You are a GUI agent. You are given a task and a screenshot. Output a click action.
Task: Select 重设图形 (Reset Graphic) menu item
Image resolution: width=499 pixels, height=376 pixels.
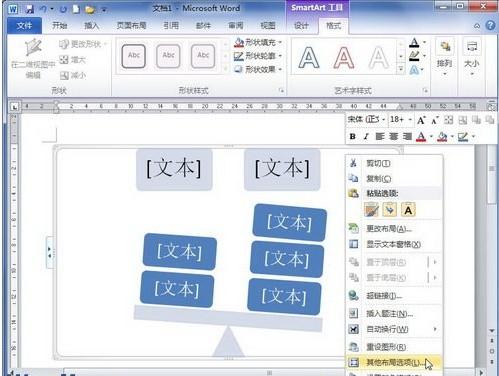394,347
